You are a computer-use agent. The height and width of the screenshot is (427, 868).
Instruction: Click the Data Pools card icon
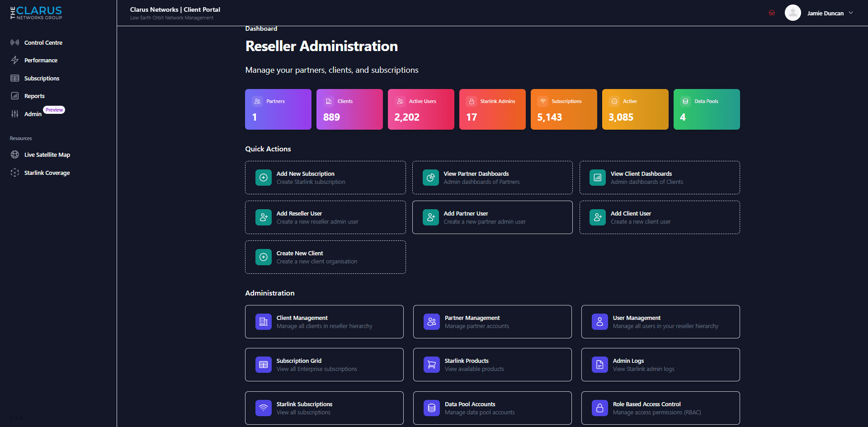(x=685, y=101)
